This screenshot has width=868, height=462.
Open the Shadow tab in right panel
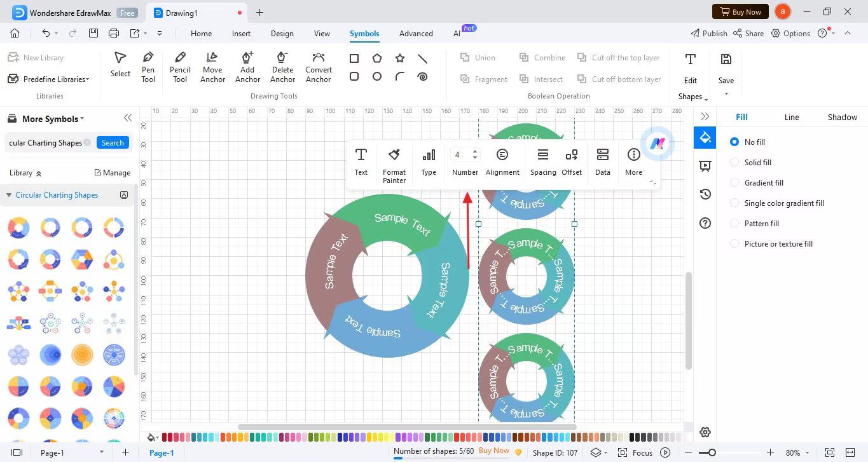coord(842,117)
